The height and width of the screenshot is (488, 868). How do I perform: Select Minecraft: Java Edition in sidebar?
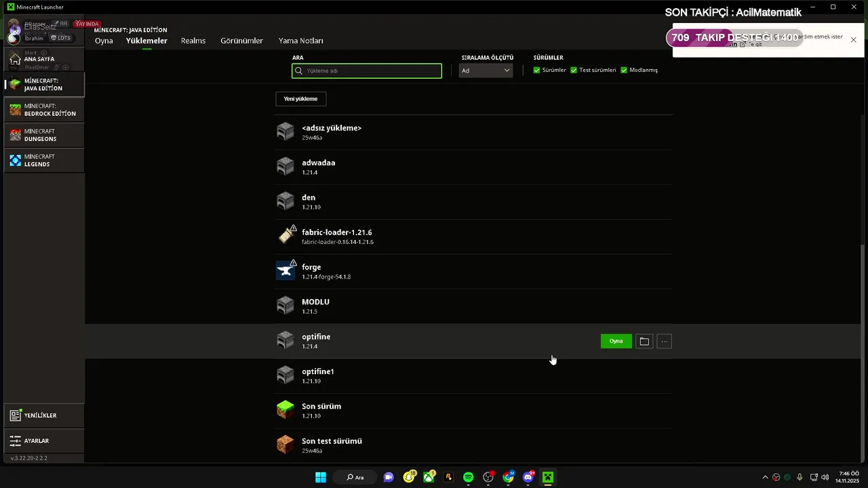coord(44,84)
